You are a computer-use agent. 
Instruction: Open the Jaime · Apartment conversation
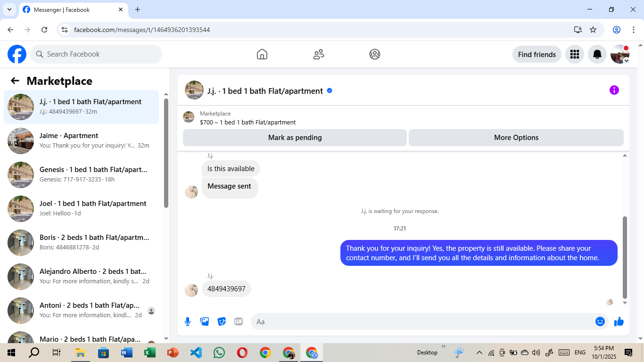(x=81, y=141)
